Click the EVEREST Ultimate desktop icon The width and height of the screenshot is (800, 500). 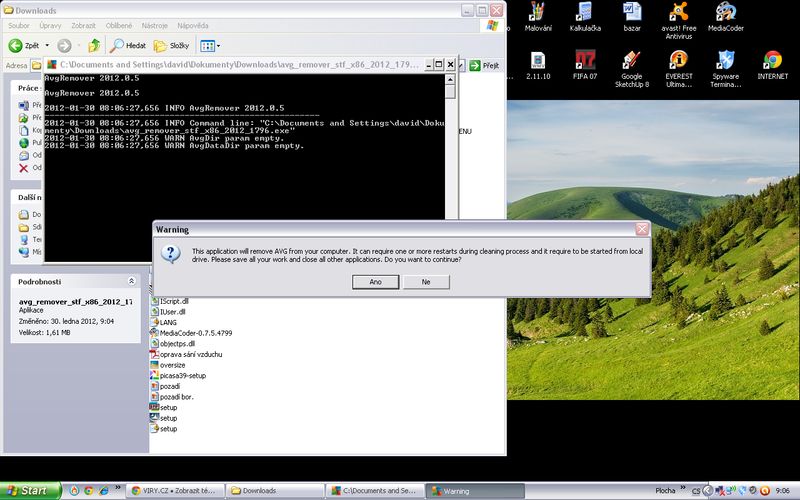pos(679,69)
